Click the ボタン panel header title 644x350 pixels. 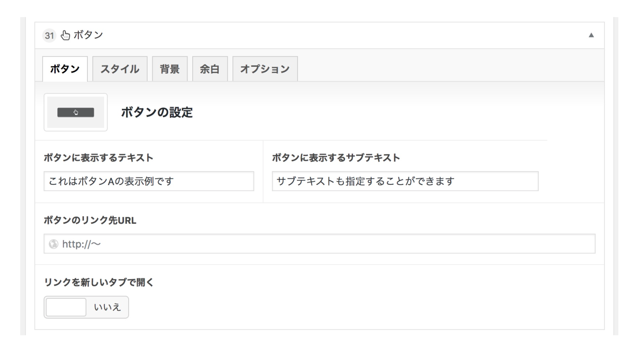tap(88, 35)
